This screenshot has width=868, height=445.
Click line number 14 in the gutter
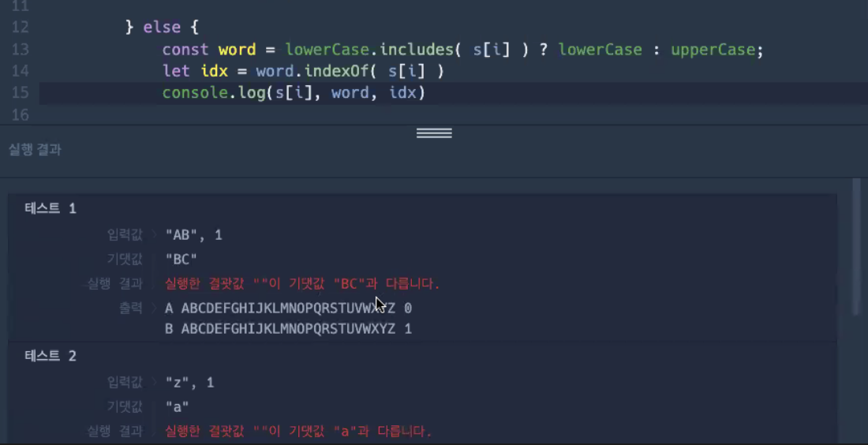pyautogui.click(x=20, y=71)
